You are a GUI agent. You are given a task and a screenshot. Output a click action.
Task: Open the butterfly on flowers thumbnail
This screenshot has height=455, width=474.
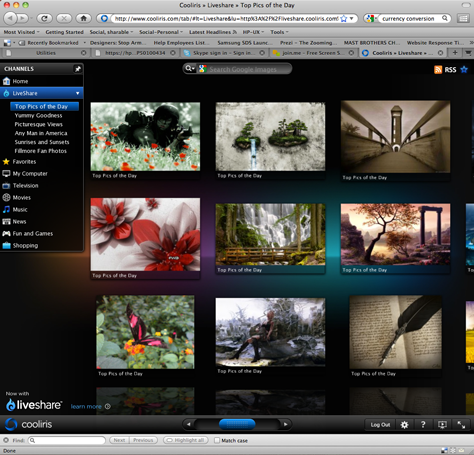tap(145, 332)
